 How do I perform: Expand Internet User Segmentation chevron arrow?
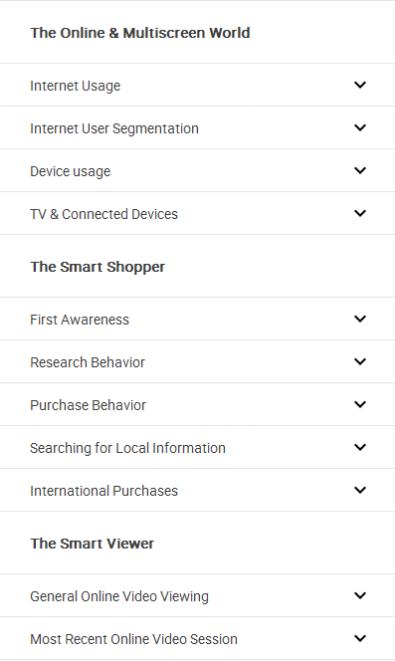pyautogui.click(x=360, y=128)
